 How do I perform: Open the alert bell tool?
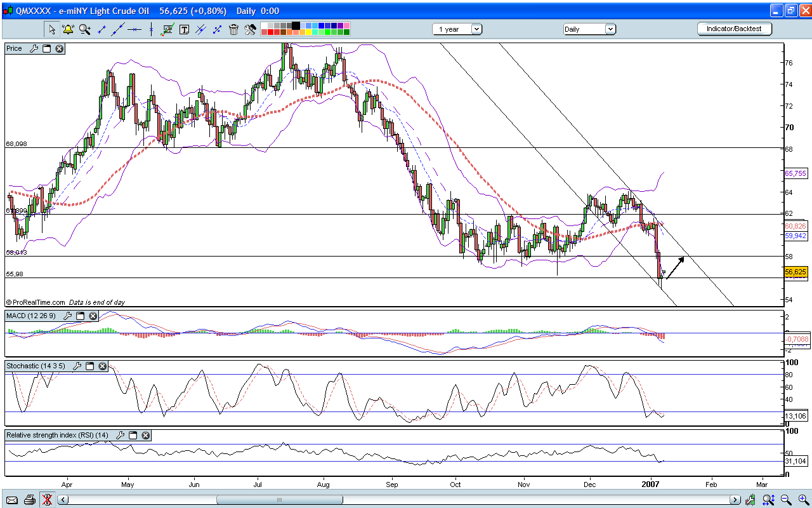(x=68, y=29)
